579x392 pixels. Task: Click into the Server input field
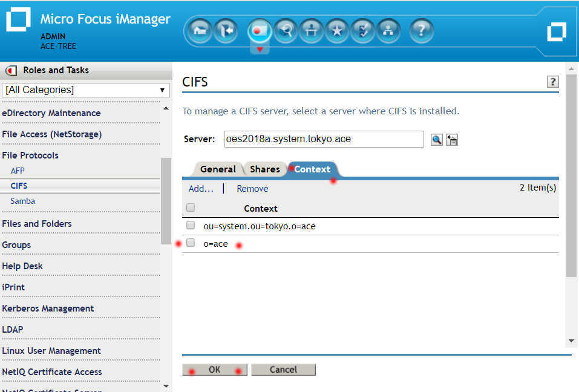point(324,139)
